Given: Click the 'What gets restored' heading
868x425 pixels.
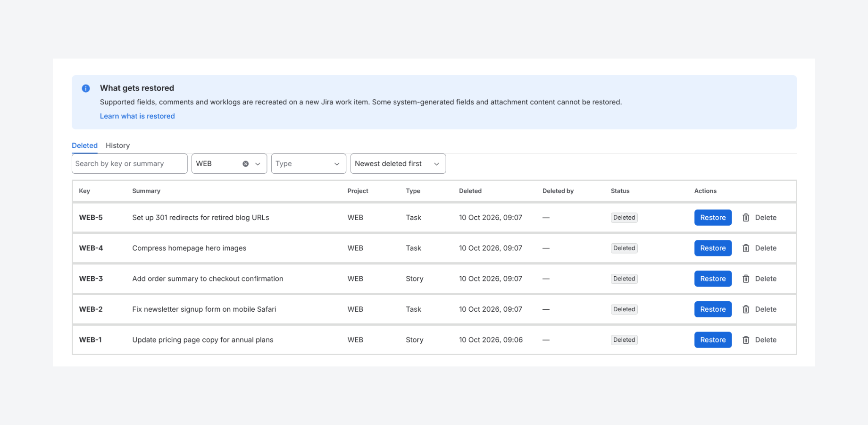Looking at the screenshot, I should pos(137,88).
